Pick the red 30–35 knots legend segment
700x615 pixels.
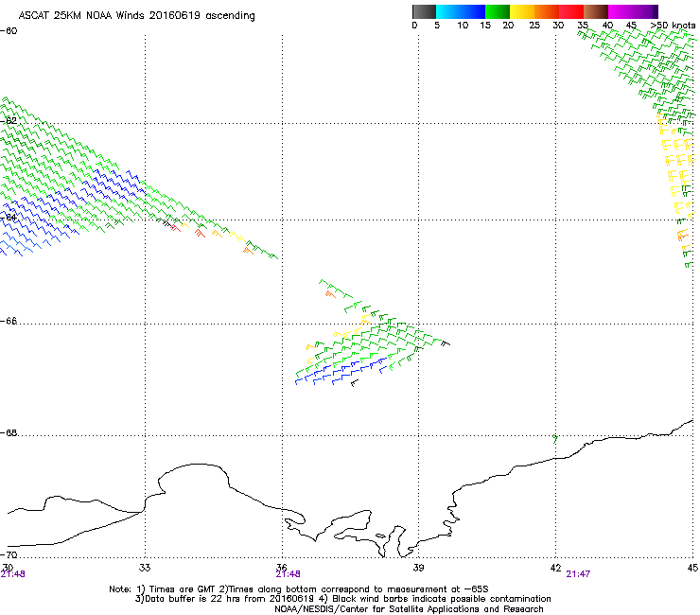tap(571, 11)
